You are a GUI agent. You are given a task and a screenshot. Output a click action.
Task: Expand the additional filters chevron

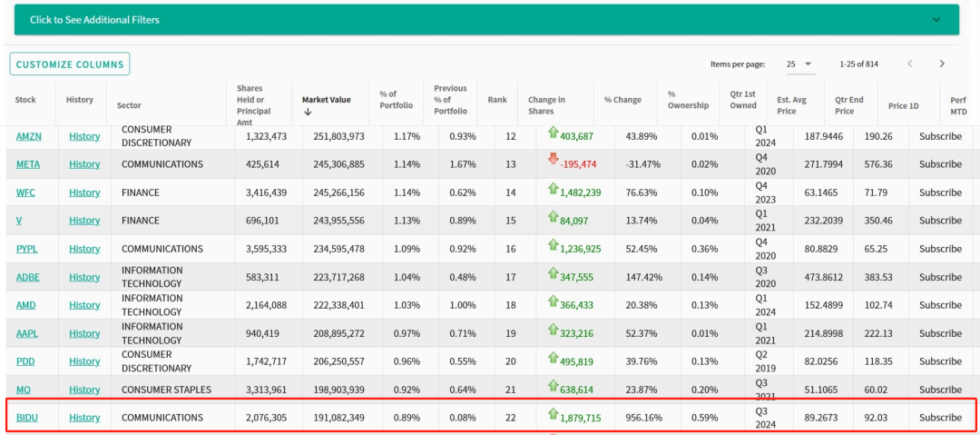(937, 19)
